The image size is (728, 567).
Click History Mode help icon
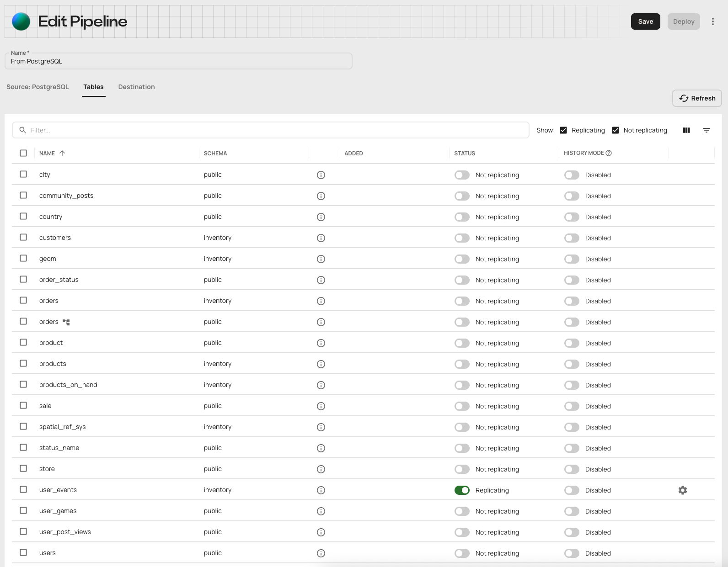click(x=609, y=153)
